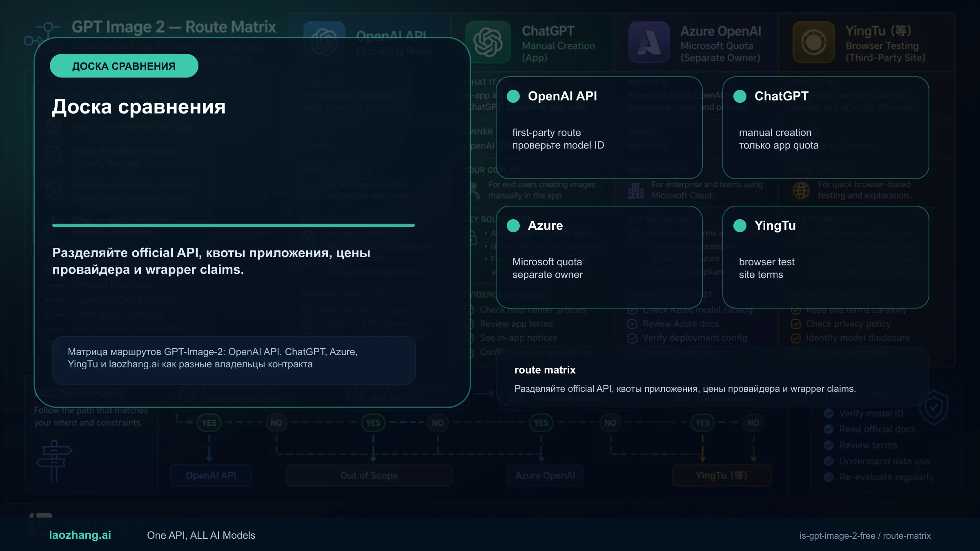Select the YingTu browser test card
This screenshot has width=980, height=551.
pos(826,257)
